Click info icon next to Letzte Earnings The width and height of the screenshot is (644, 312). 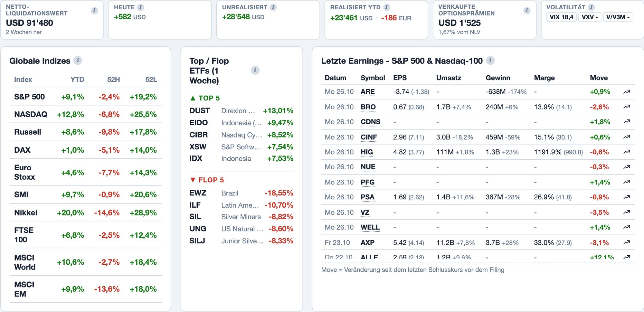490,60
